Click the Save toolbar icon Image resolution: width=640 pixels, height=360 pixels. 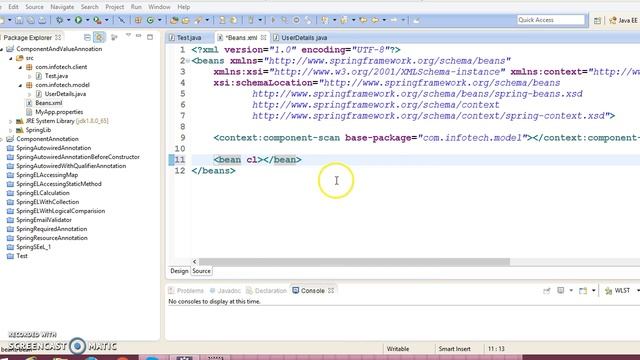19,20
